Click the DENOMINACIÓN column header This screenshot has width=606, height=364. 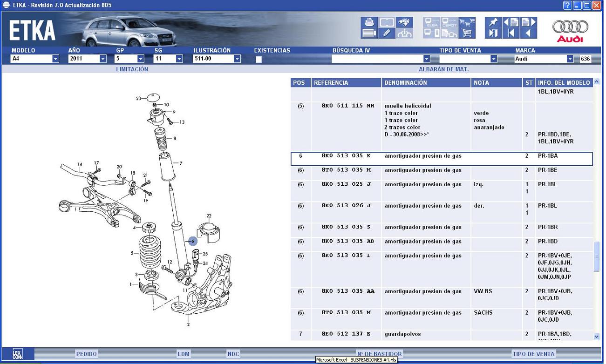point(426,82)
